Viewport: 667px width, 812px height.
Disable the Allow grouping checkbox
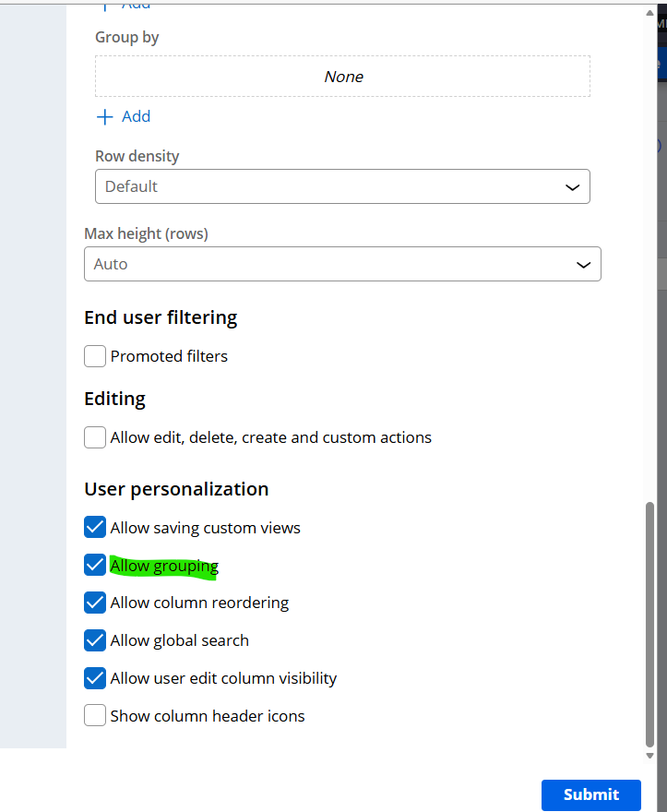pos(95,565)
